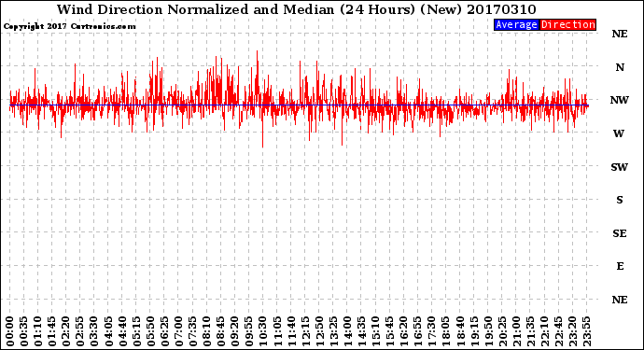The height and width of the screenshot is (350, 644).
Task: Click the 07:35 time axis label
Action: (x=192, y=331)
